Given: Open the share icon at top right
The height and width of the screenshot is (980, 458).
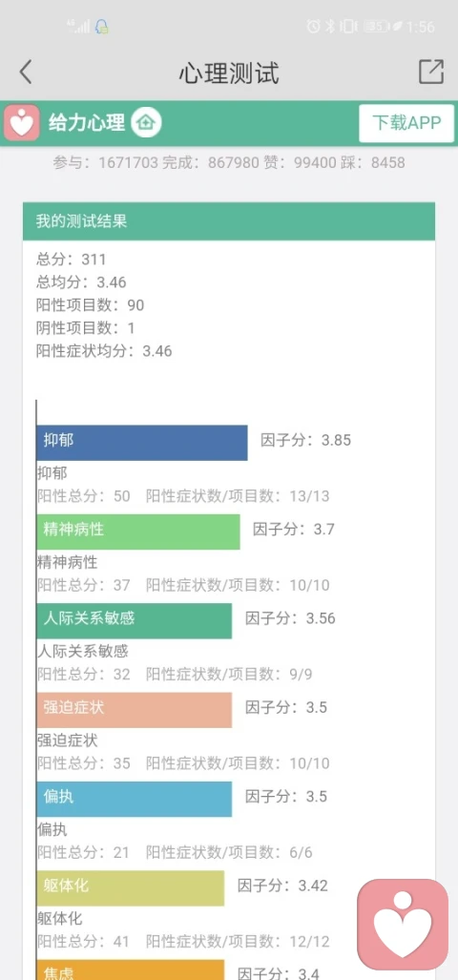Looking at the screenshot, I should (431, 72).
